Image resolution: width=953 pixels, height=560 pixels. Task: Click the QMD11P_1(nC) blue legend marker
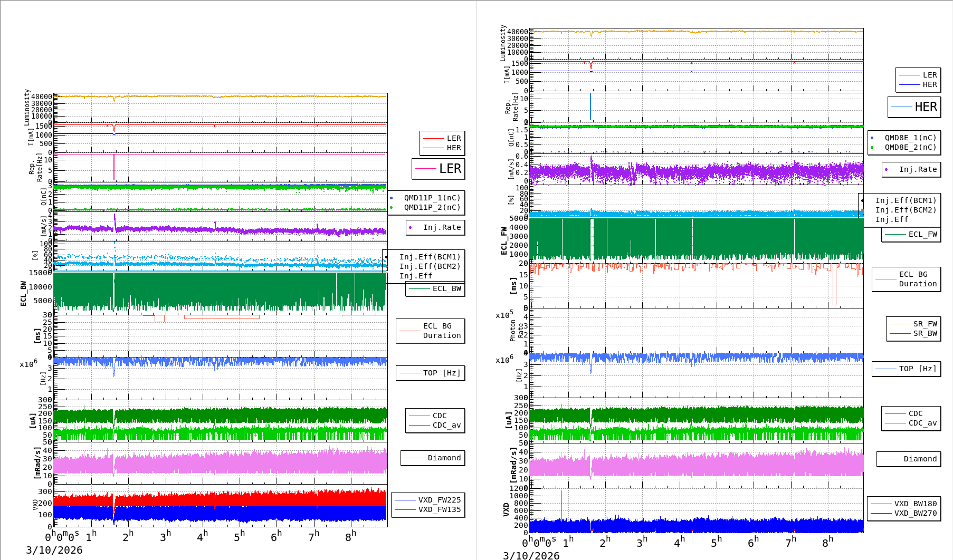[x=391, y=198]
